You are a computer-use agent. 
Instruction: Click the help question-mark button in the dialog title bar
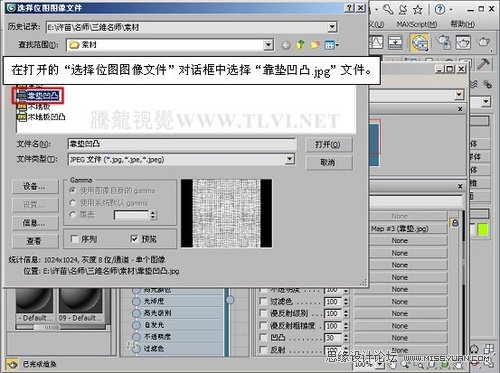[349, 8]
